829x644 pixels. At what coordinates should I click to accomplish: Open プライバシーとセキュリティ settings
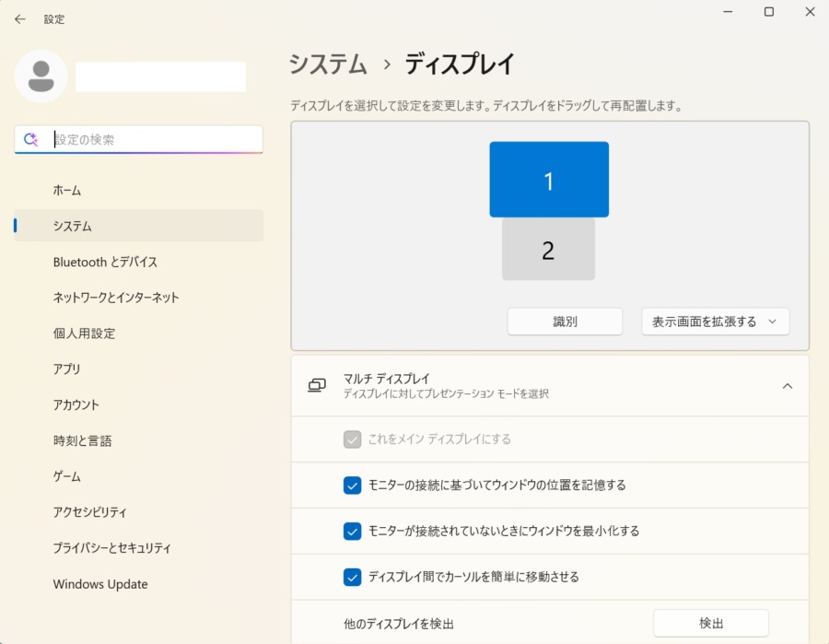[x=138, y=548]
